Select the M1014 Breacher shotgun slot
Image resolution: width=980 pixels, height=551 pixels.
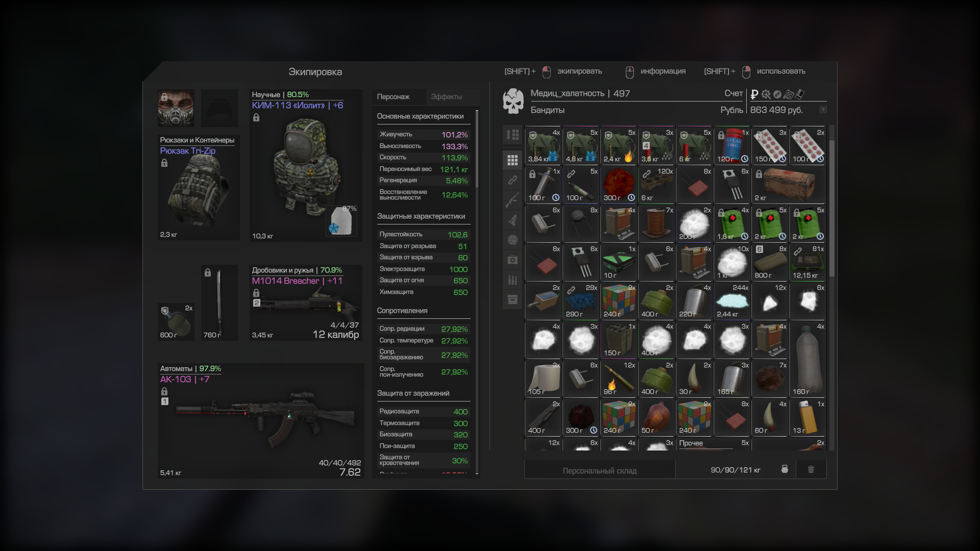click(306, 303)
